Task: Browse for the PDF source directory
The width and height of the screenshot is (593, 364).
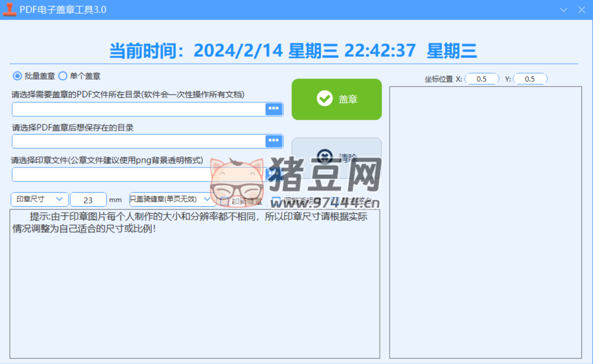Action: [274, 109]
